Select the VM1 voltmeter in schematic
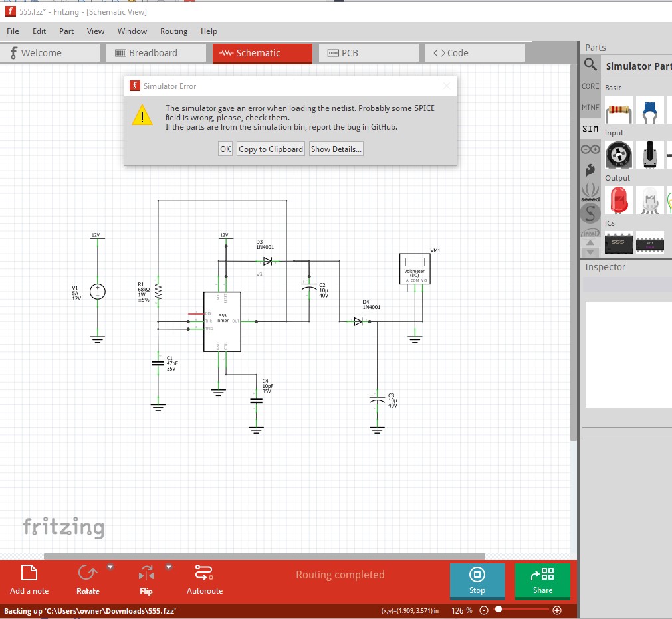The width and height of the screenshot is (672, 619). tap(415, 268)
